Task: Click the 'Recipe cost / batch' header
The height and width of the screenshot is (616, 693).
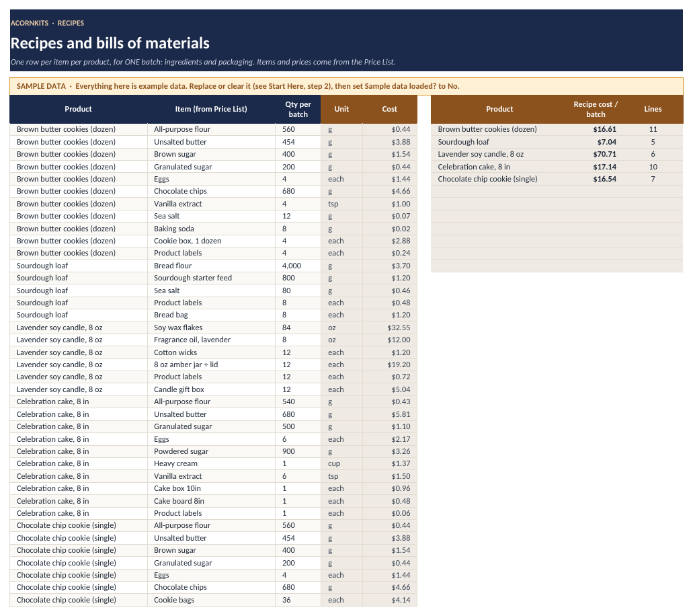Action: (596, 109)
